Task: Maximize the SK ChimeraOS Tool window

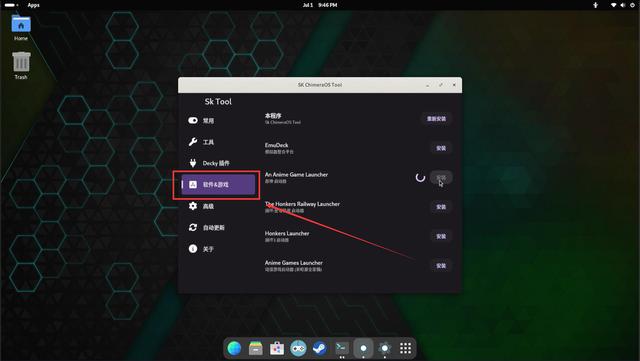Action: pos(441,85)
